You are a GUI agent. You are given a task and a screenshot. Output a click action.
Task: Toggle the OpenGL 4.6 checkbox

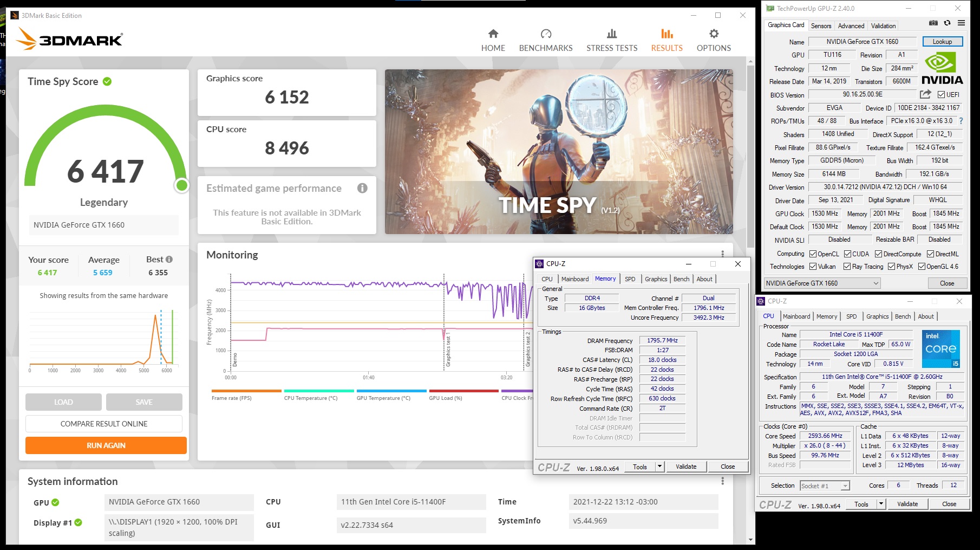[x=921, y=267]
